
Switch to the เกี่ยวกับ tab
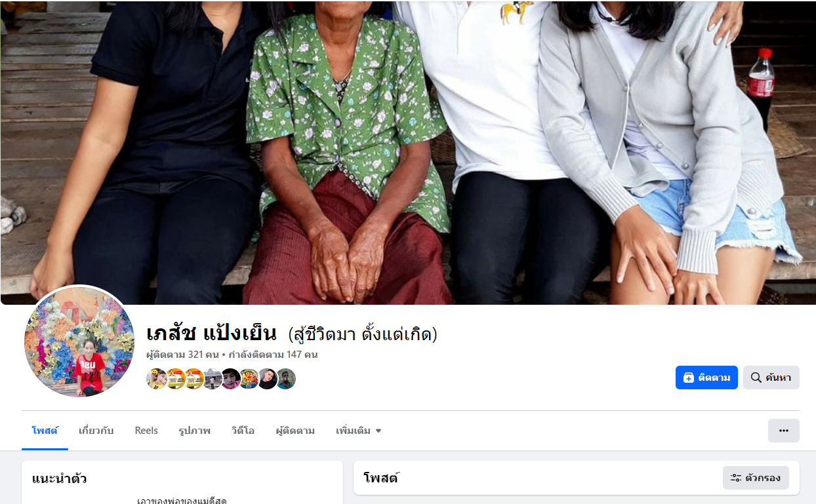pos(96,431)
